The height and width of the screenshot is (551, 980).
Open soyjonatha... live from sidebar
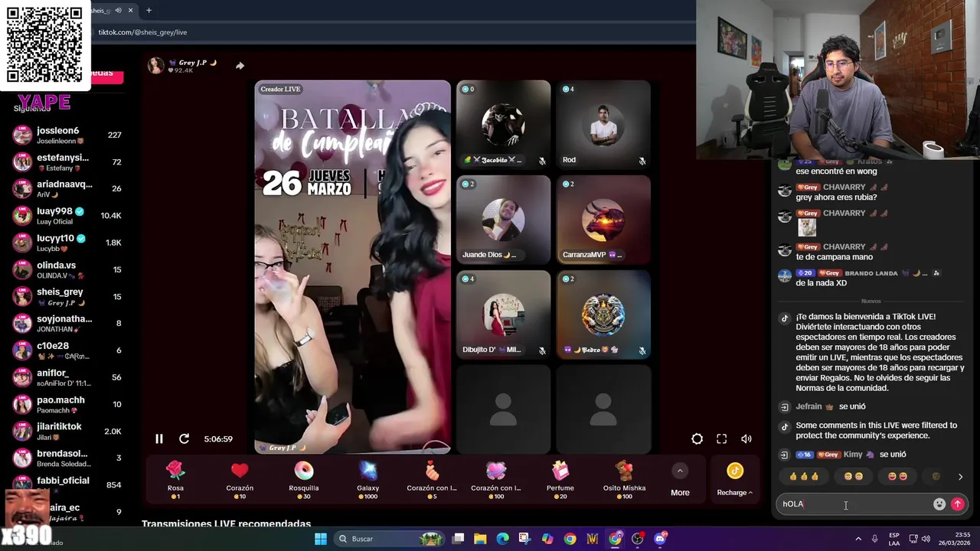[67, 324]
